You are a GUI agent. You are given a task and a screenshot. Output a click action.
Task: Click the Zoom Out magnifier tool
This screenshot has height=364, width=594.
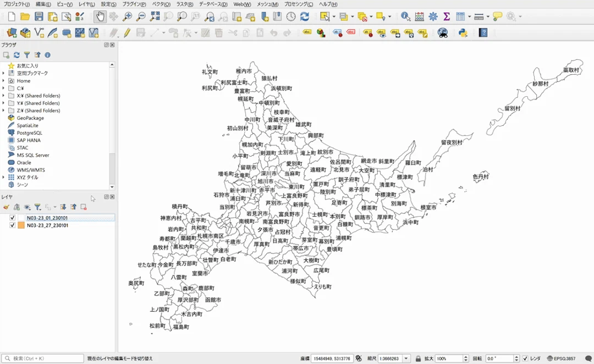tap(141, 16)
